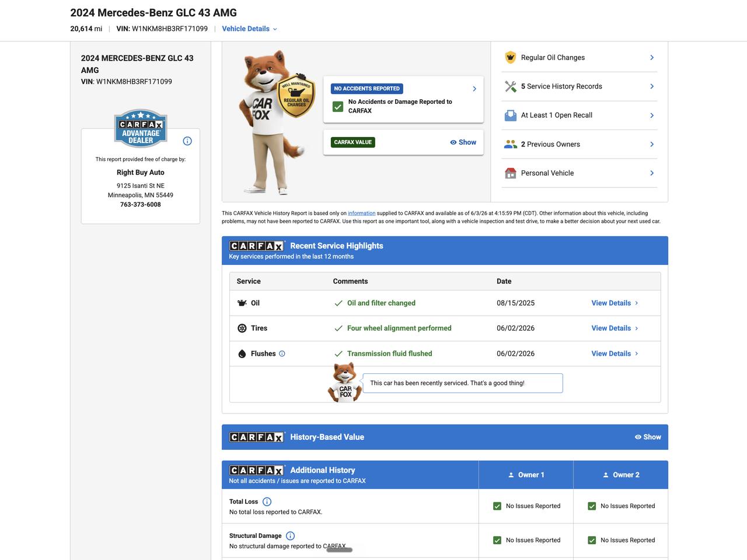Screen dimensions: 747x560
Task: Click Total Loss Owner 2 checkbox
Action: coord(592,506)
